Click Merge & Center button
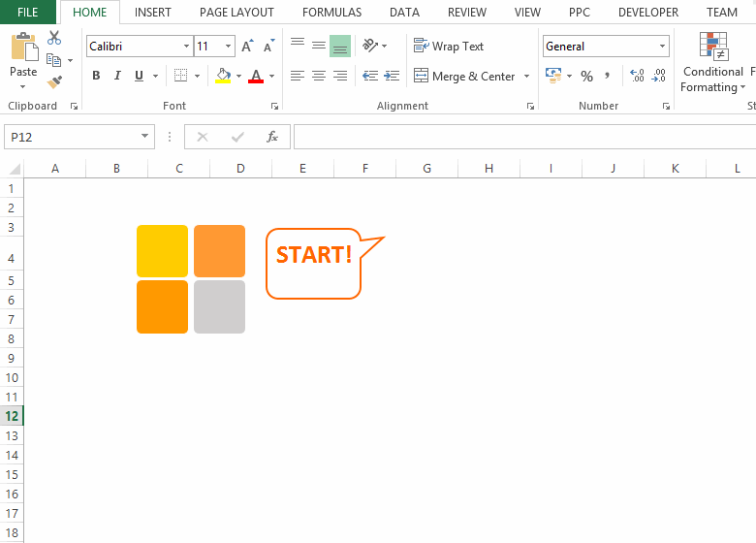Screen dimensions: 756x543 coord(465,77)
